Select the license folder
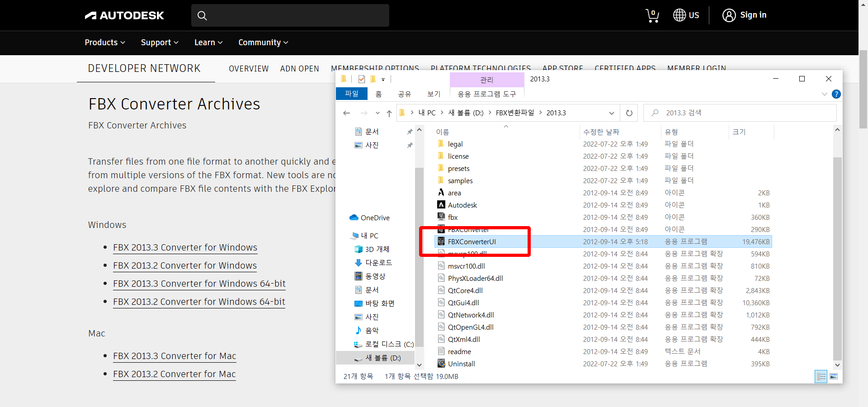 coord(458,156)
